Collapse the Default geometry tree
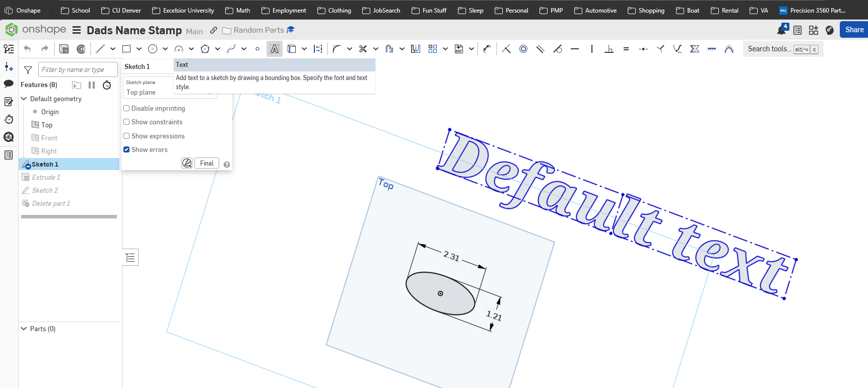Screen dimensions: 868x388 (x=24, y=99)
